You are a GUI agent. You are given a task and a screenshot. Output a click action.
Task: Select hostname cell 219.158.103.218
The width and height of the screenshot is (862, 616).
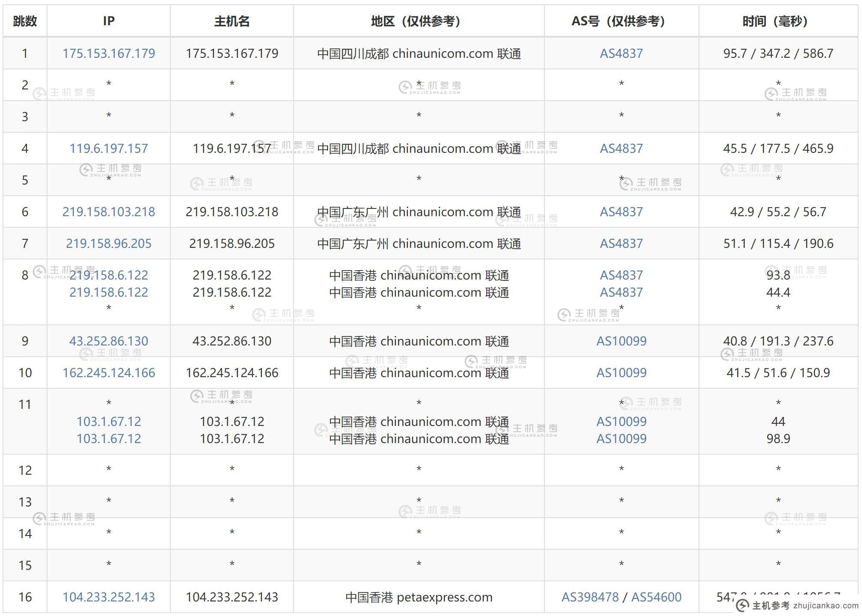tap(232, 212)
